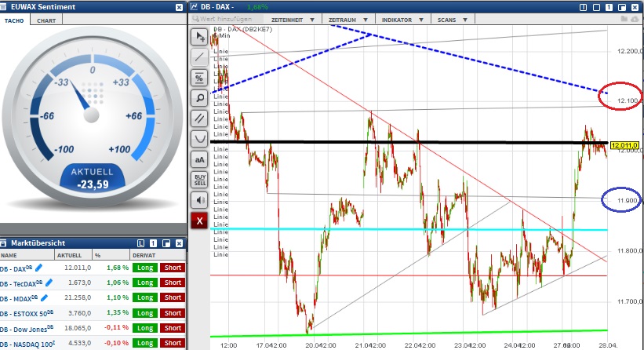
Task: Click the lock icon beside Marktübersicht title
Action: 4,243
